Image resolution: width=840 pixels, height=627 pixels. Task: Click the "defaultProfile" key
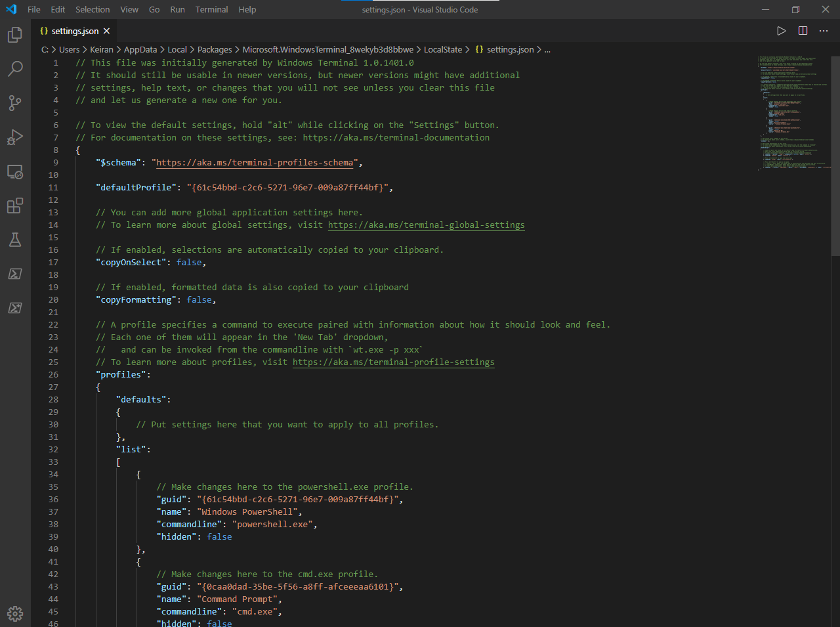(x=136, y=188)
